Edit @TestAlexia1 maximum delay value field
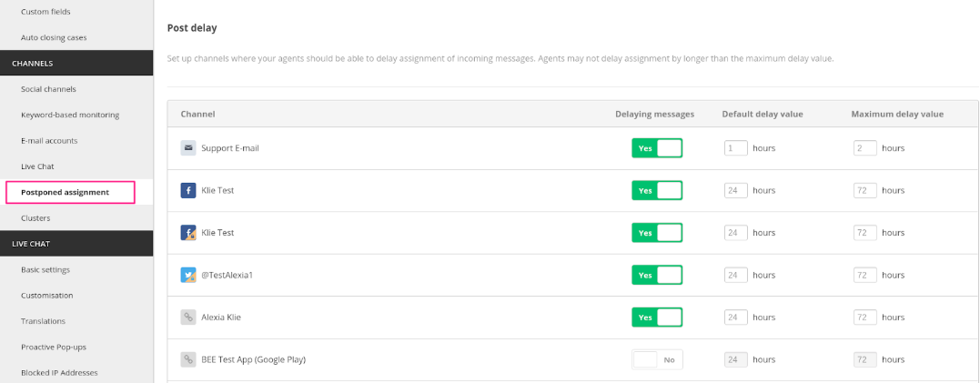Screen dimensions: 980x383 865,275
